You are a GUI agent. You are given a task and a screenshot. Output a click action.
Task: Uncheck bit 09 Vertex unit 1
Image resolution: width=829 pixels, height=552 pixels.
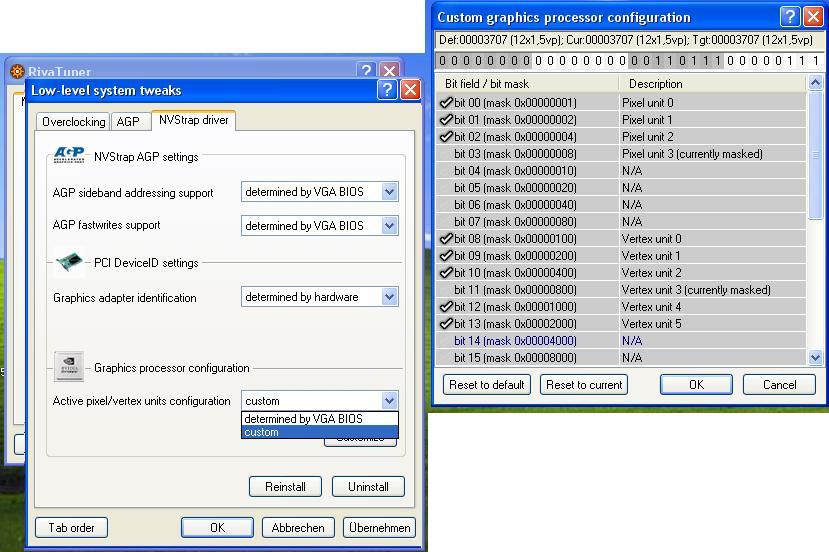(446, 255)
